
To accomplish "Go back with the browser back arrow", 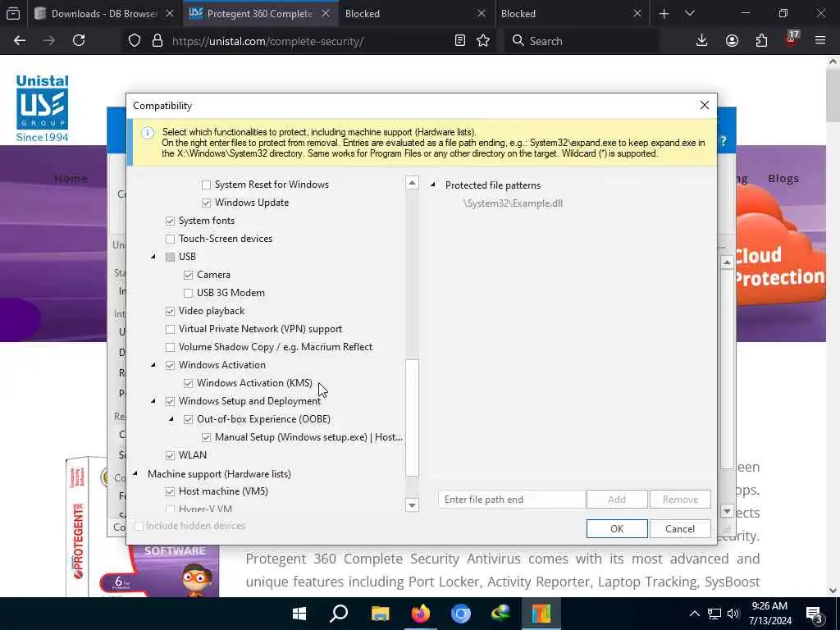I will tap(20, 41).
